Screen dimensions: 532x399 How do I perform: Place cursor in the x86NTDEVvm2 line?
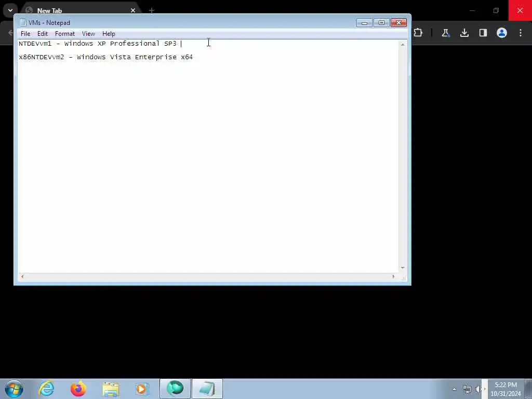[x=105, y=57]
